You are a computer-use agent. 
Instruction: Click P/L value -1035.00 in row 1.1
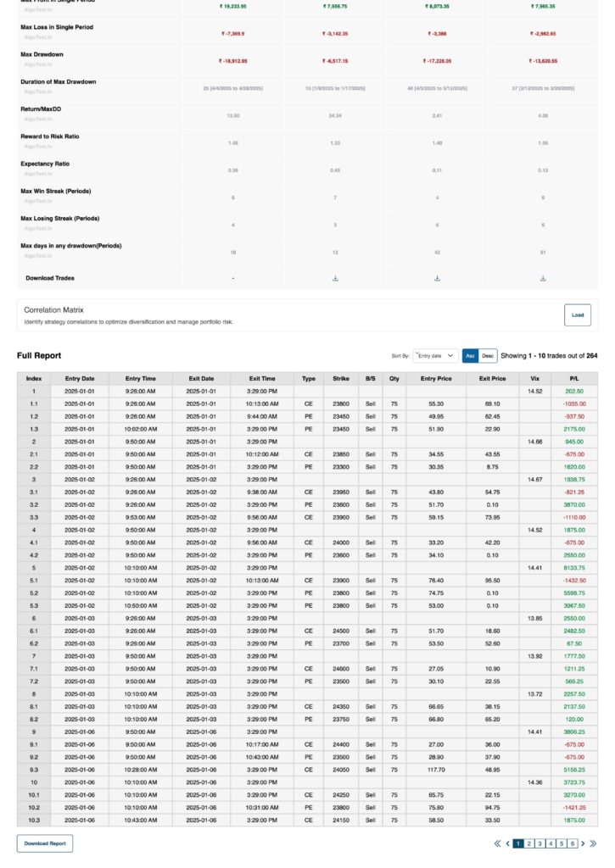pos(574,404)
